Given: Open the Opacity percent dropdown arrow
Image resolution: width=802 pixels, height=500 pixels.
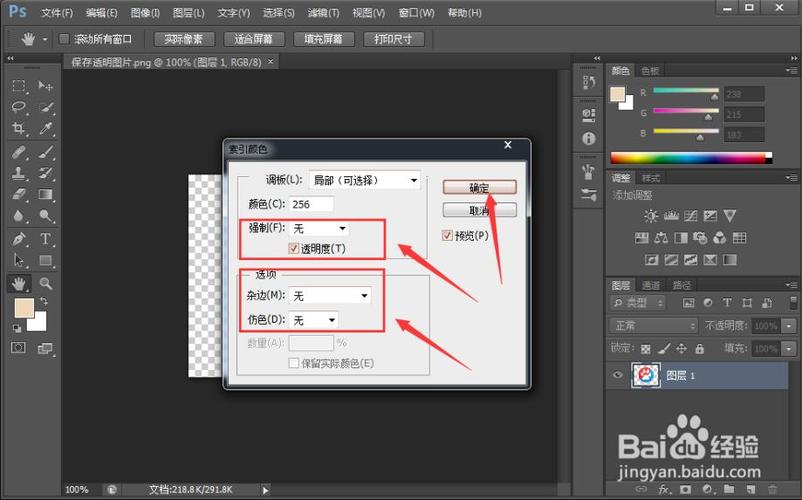Looking at the screenshot, I should click(789, 326).
